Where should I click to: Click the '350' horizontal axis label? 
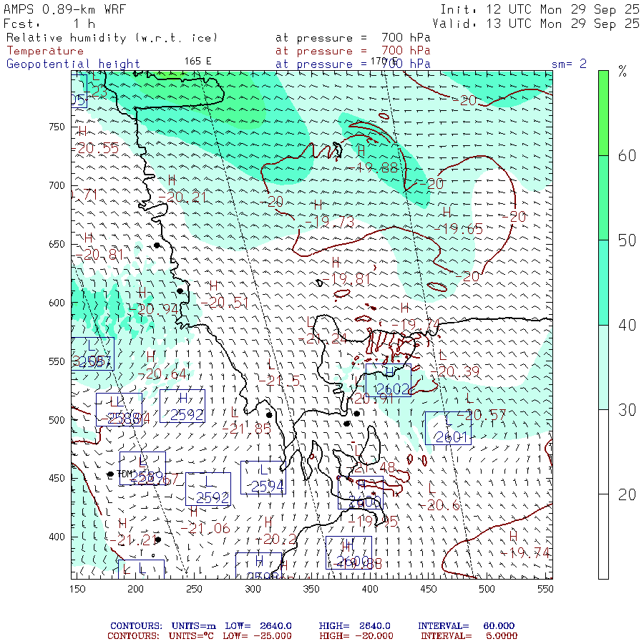pos(311,589)
